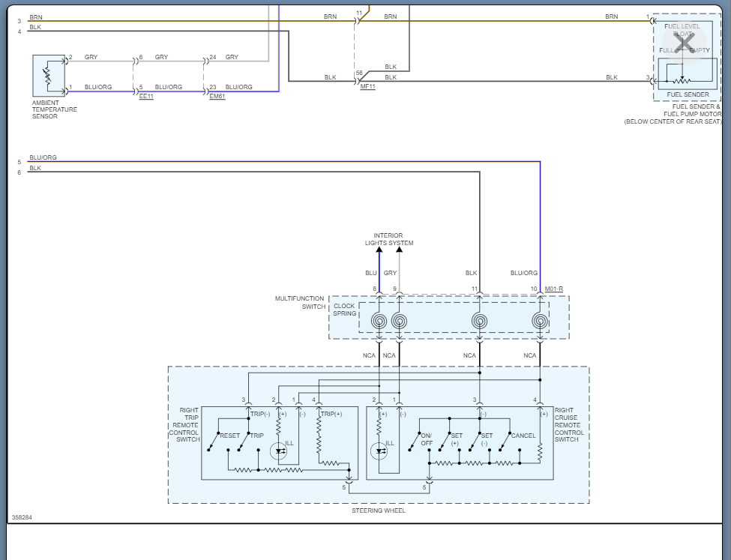
Task: Click the M01-R connector label
Action: point(554,289)
